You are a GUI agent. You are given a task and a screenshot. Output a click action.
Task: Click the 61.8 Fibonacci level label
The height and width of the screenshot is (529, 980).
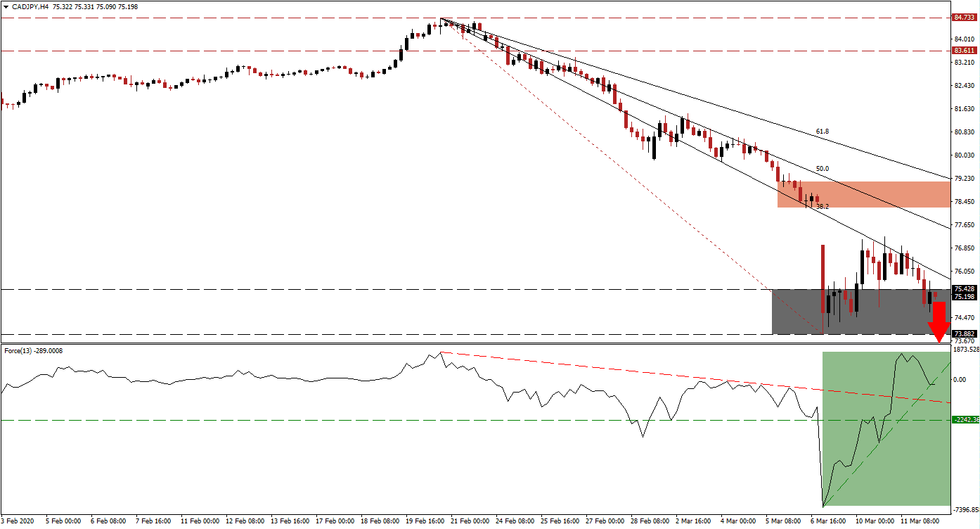pyautogui.click(x=822, y=131)
